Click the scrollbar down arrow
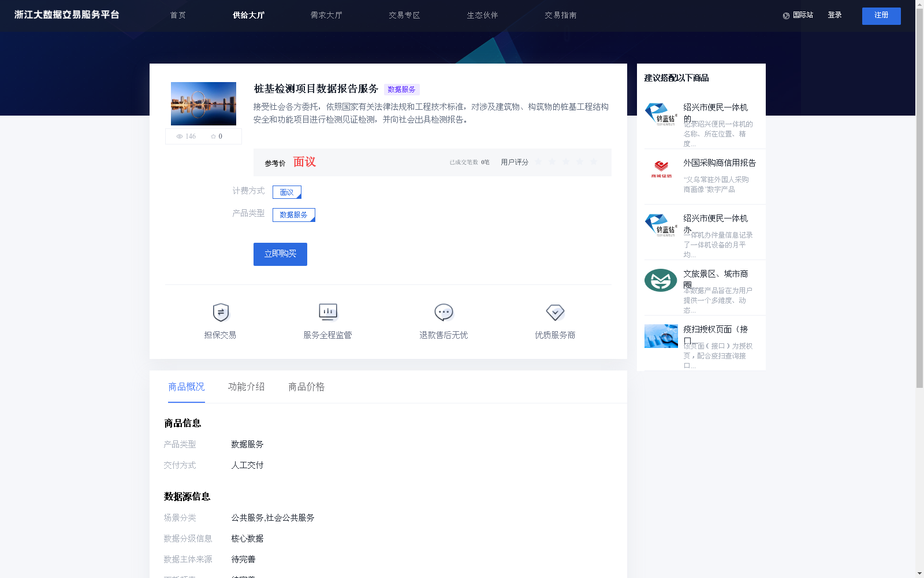Image resolution: width=924 pixels, height=578 pixels. click(x=919, y=573)
